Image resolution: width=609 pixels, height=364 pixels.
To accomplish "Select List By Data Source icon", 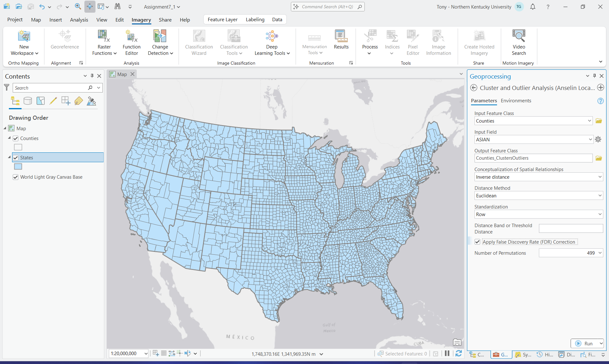I will pyautogui.click(x=28, y=101).
